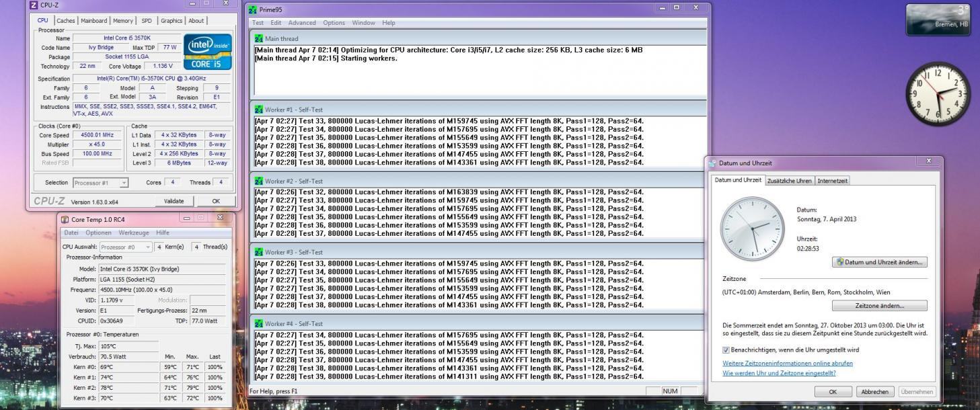Image resolution: width=980 pixels, height=410 pixels.
Task: Switch to the Memory tab in CPU-Z
Action: (x=123, y=21)
